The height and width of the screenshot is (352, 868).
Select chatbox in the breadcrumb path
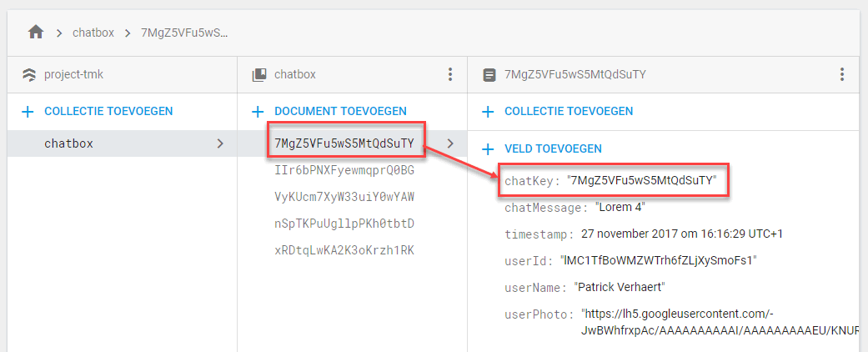(92, 33)
